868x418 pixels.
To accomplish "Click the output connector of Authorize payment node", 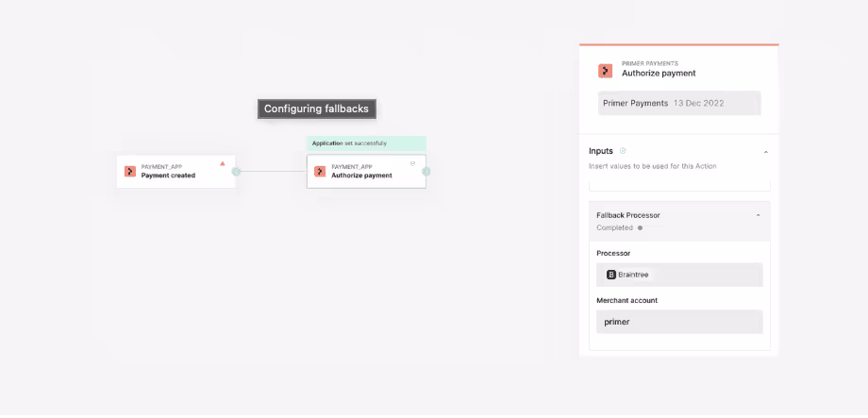I will 426,172.
